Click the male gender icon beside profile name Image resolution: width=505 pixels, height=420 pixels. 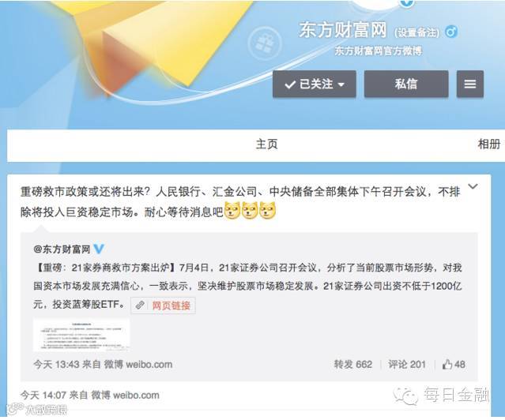coord(451,32)
